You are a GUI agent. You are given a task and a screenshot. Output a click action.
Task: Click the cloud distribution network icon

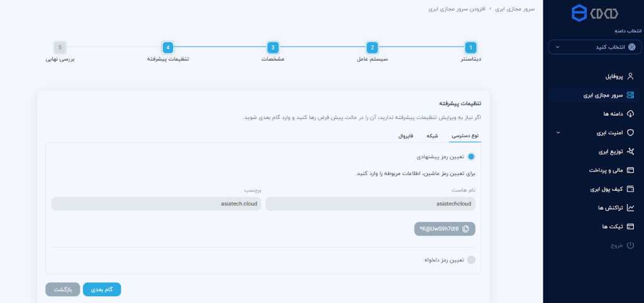(x=631, y=151)
